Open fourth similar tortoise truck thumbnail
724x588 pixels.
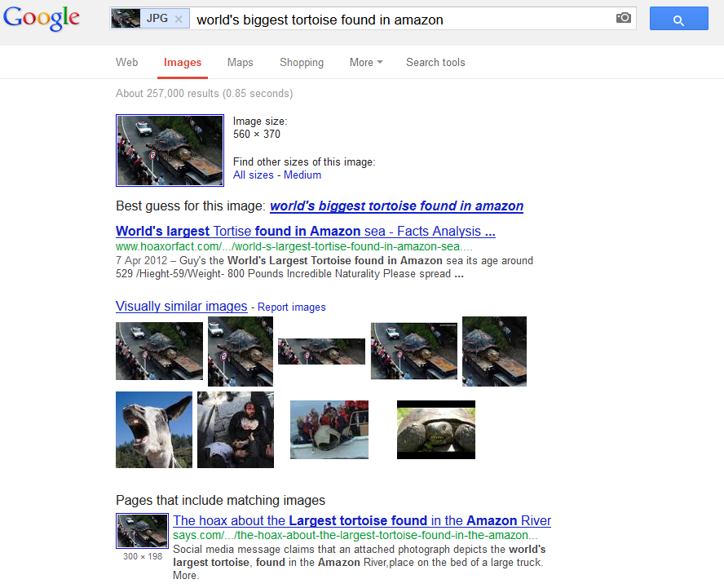pyautogui.click(x=414, y=351)
